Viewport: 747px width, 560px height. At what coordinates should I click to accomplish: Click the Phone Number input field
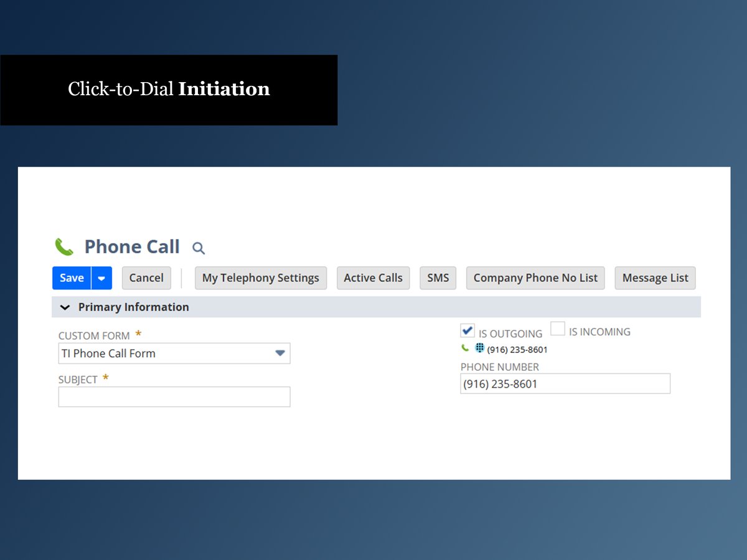click(565, 384)
